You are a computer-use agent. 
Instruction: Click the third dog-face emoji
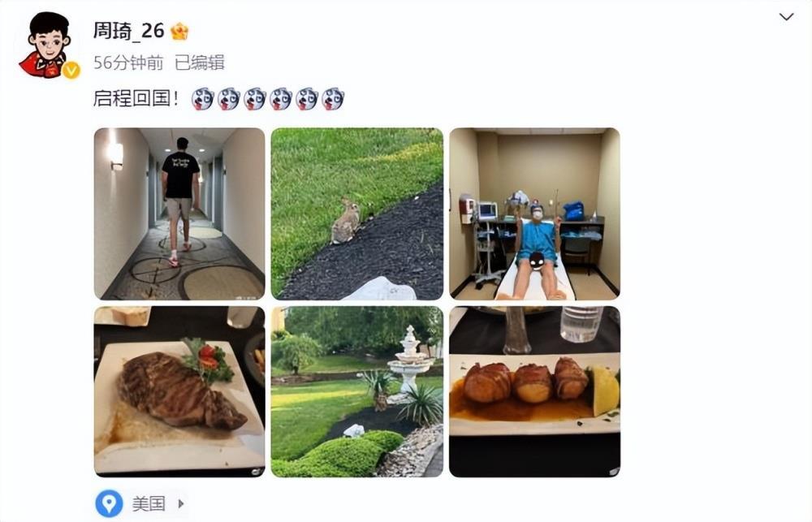[x=254, y=98]
